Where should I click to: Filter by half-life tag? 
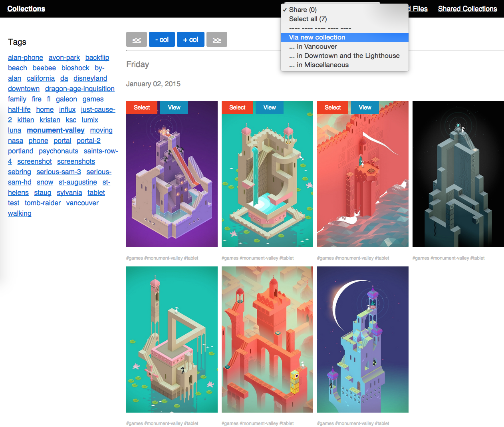(x=19, y=109)
